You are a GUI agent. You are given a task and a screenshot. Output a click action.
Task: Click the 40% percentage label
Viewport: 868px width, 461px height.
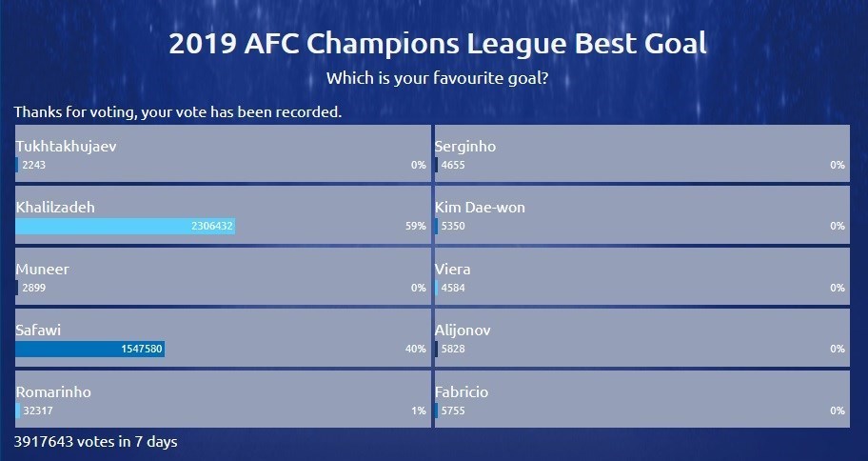[x=415, y=350]
